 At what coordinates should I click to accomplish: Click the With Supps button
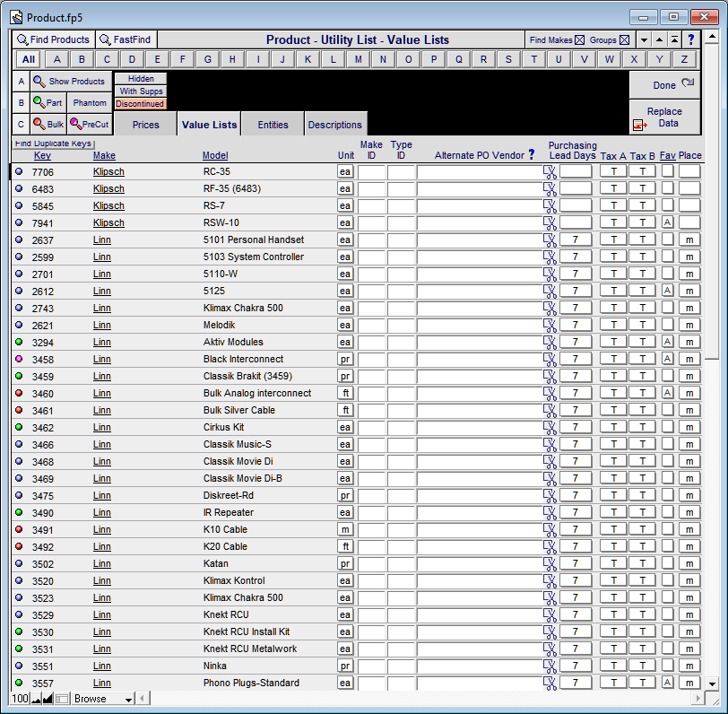141,91
